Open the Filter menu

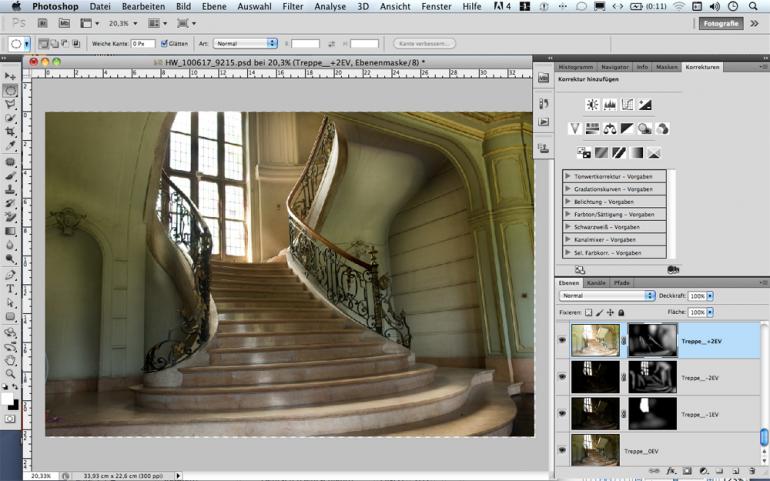[292, 6]
